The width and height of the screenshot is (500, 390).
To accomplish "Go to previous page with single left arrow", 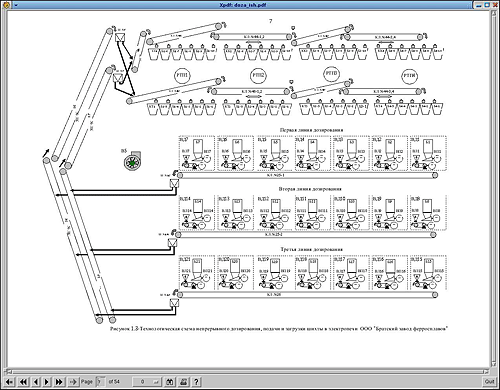I will tap(36, 381).
